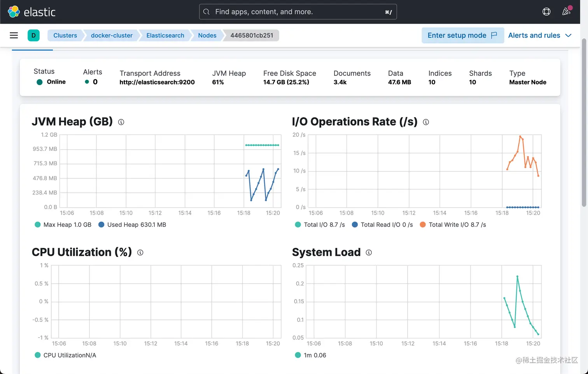Toggle the Total Write I/O legend series

453,225
